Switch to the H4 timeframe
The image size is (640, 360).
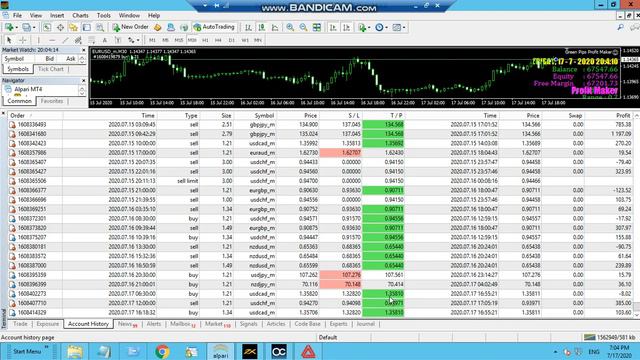(218, 40)
